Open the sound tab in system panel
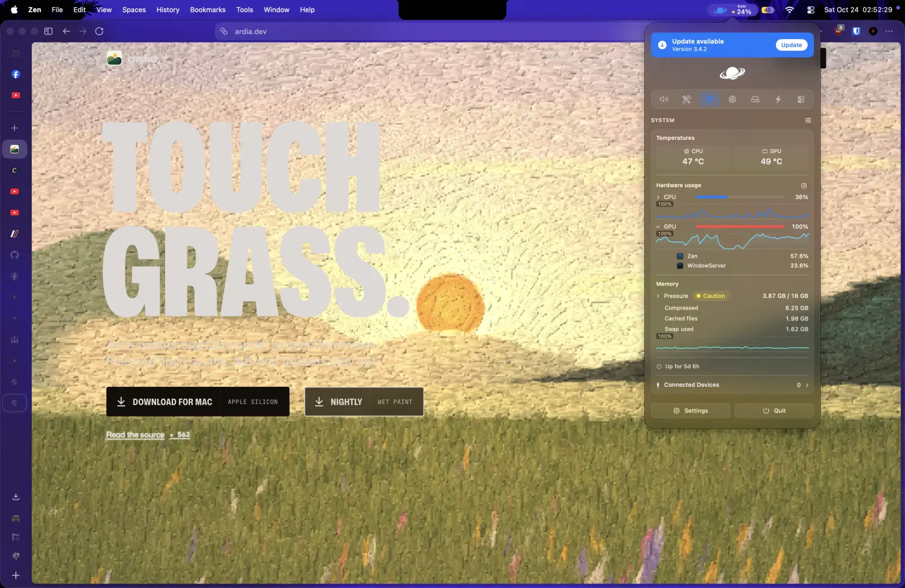905x588 pixels. click(663, 100)
